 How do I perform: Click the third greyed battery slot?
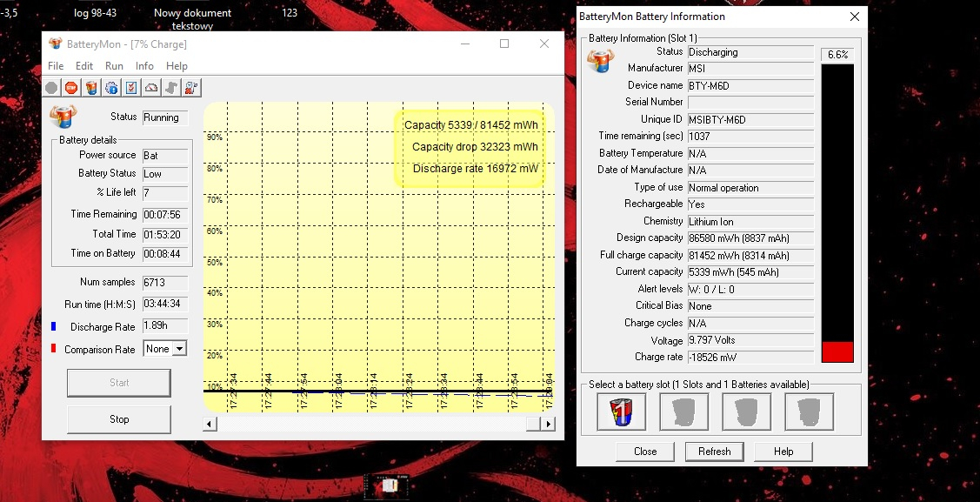(746, 412)
